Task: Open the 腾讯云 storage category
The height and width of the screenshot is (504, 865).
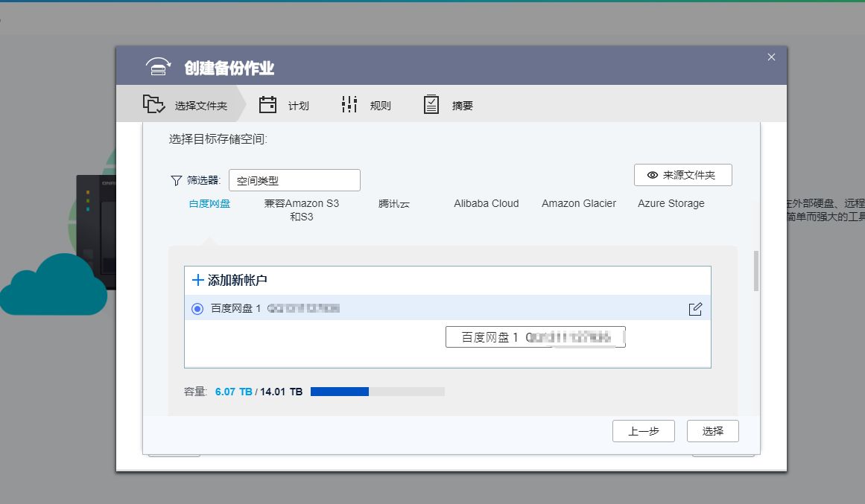Action: coord(394,203)
